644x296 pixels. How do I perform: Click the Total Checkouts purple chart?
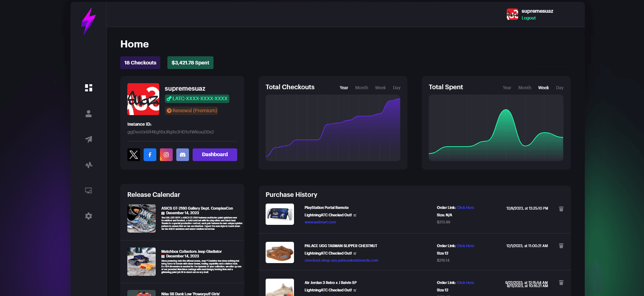[333, 128]
